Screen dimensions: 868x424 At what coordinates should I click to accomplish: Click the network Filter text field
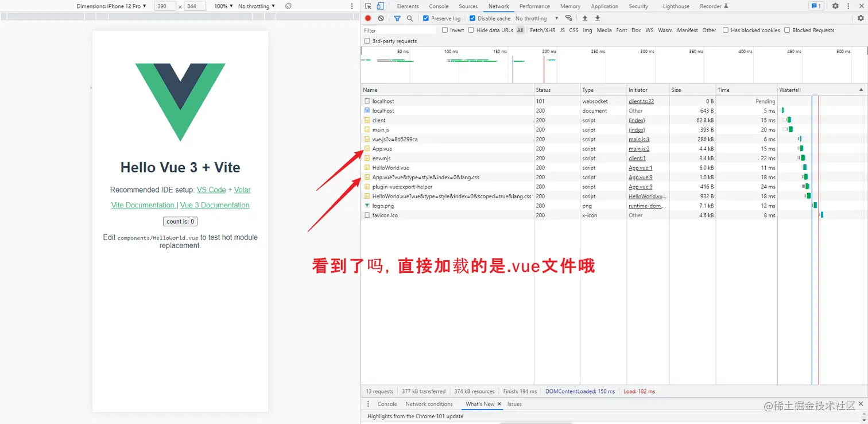point(399,30)
